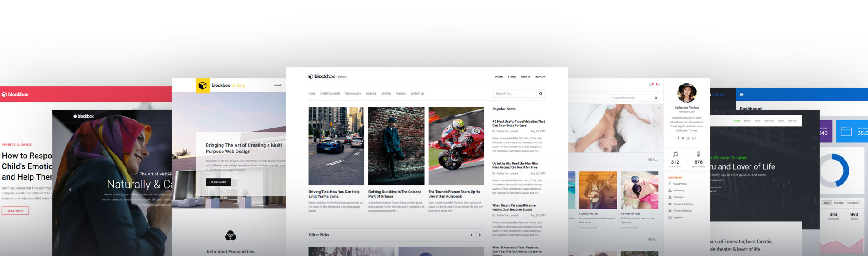
Task: Open Followers in user menu
Action: 679,197
